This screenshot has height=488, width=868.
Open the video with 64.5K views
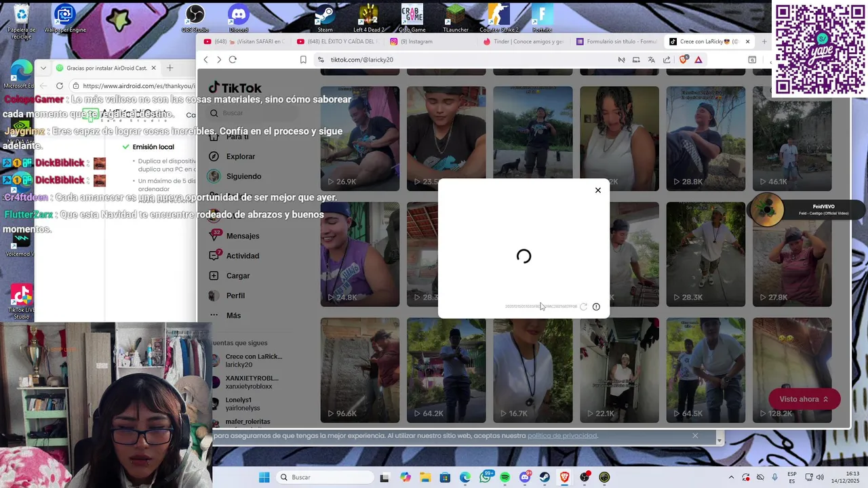click(705, 370)
